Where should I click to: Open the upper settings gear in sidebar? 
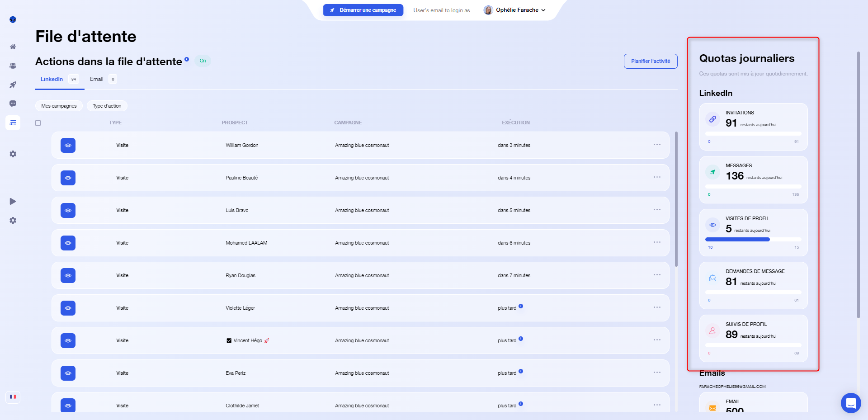tap(13, 154)
